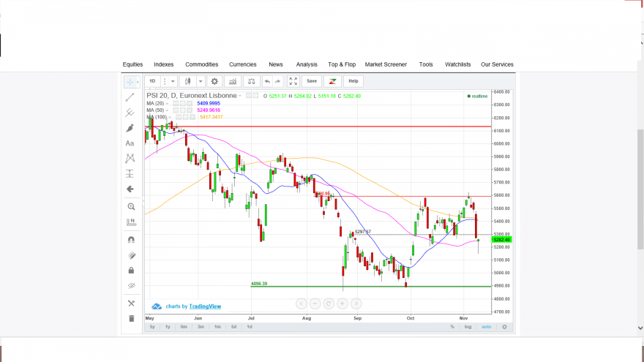
Task: Remove the MA (50) indicator
Action: (190, 110)
